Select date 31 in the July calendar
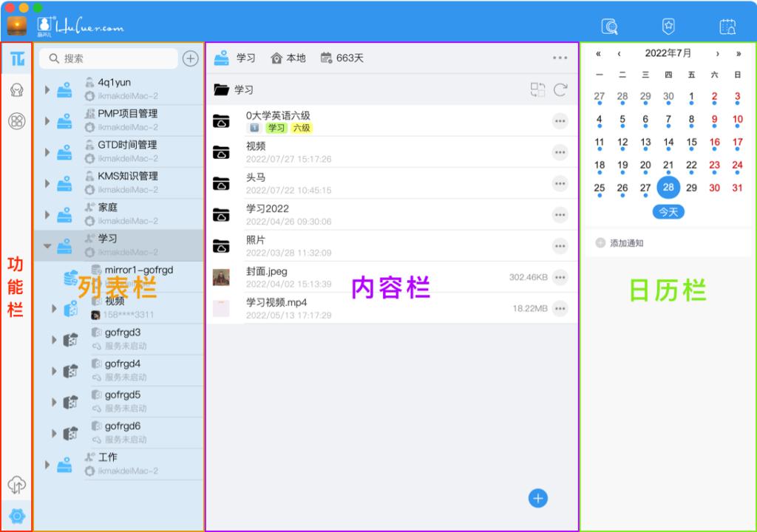Screen dimensions: 757x532 (x=736, y=187)
